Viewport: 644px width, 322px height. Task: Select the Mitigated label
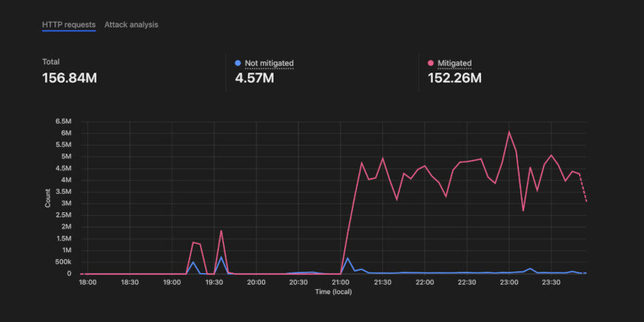454,63
